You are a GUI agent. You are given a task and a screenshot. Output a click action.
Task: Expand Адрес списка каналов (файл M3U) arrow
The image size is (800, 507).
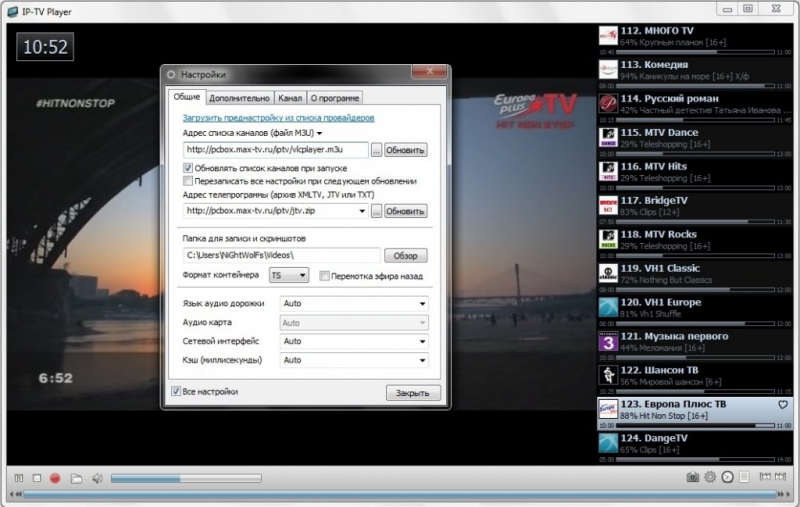click(x=319, y=133)
